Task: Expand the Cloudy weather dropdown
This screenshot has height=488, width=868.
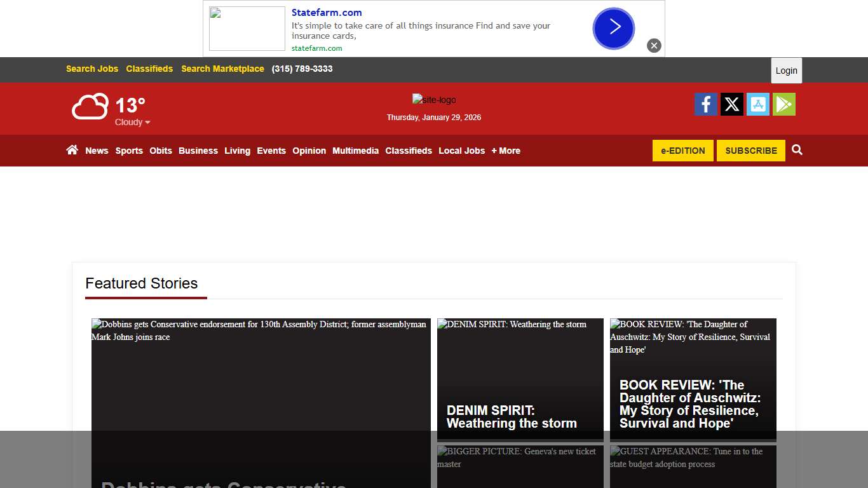Action: 133,122
